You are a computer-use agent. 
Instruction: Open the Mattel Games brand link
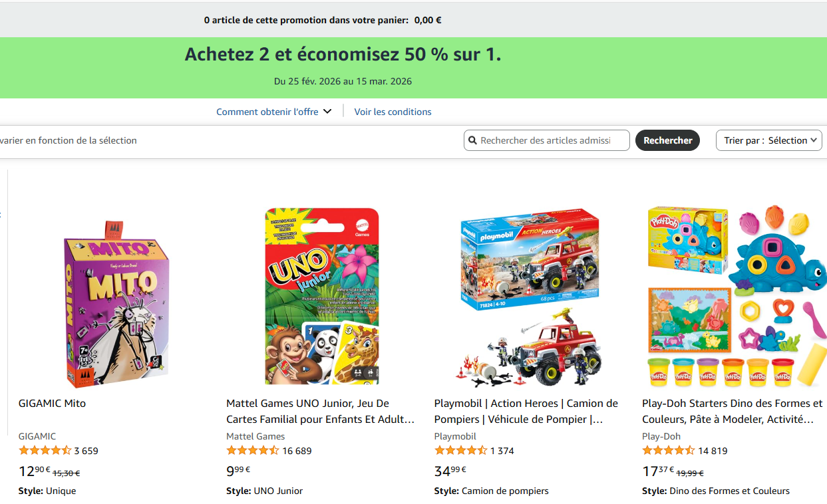[255, 436]
